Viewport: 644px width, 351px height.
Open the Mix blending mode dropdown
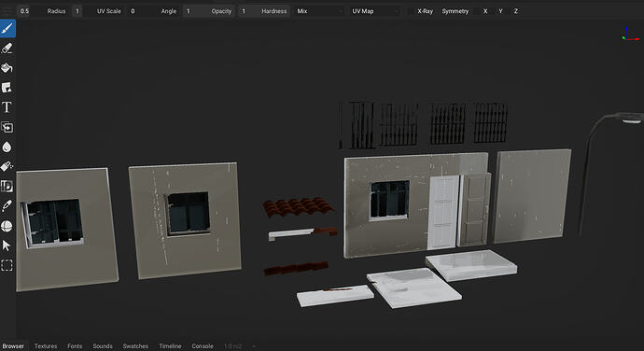(x=318, y=11)
